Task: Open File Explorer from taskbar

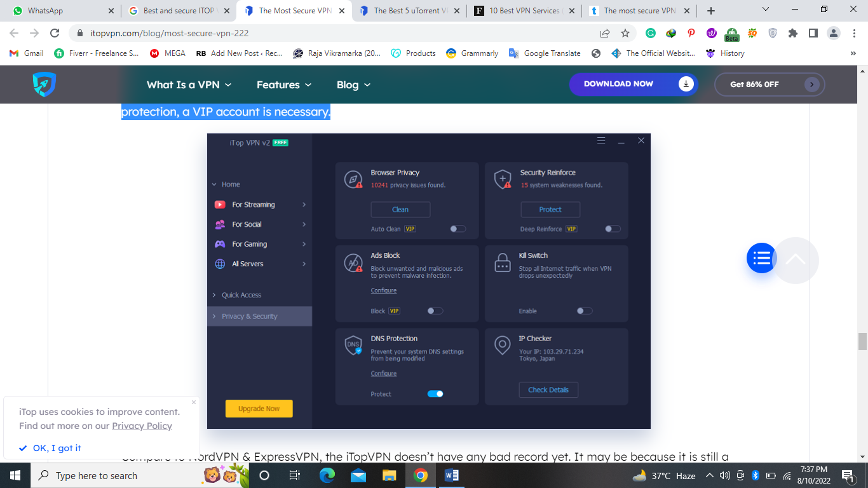Action: (390, 475)
